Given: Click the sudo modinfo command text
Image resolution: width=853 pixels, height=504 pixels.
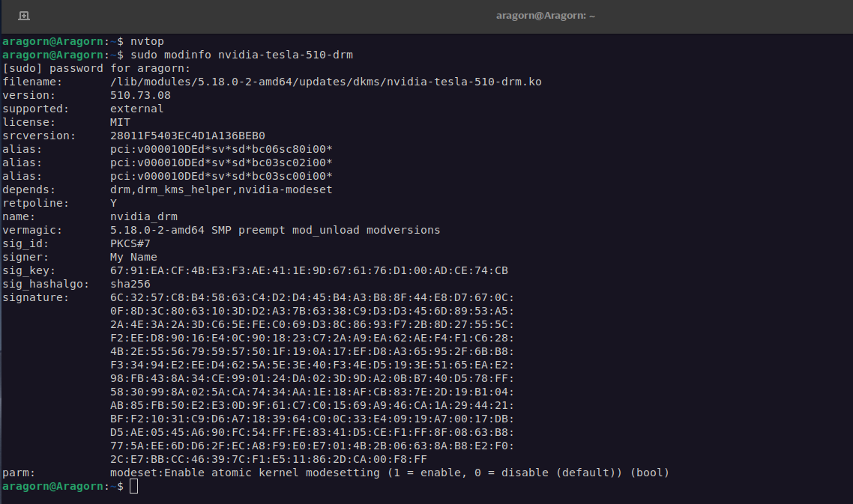Looking at the screenshot, I should click(241, 55).
